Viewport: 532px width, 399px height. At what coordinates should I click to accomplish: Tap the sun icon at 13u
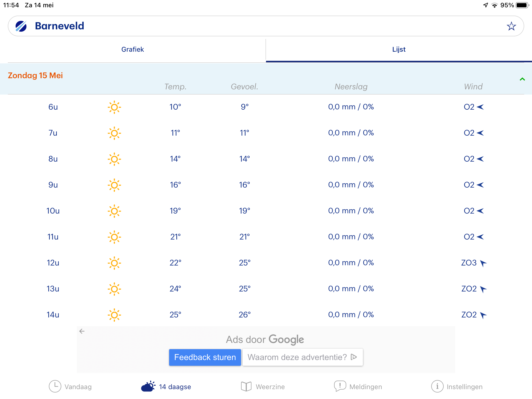(x=114, y=289)
